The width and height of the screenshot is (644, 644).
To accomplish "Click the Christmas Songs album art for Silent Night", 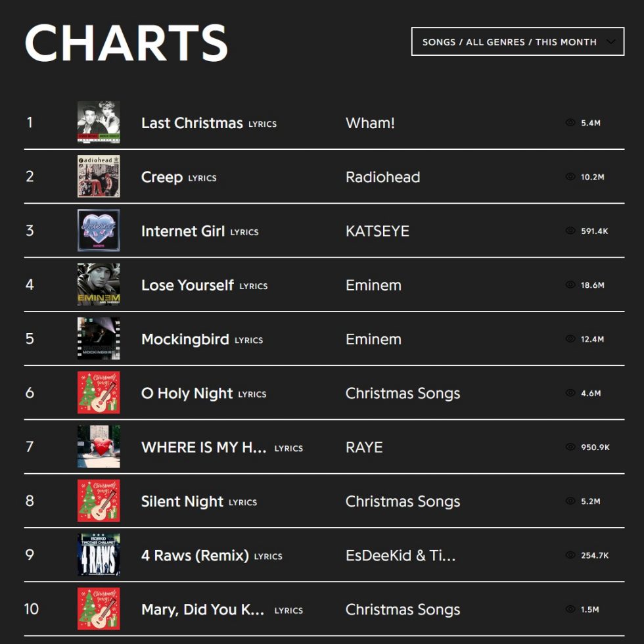I will [x=98, y=501].
